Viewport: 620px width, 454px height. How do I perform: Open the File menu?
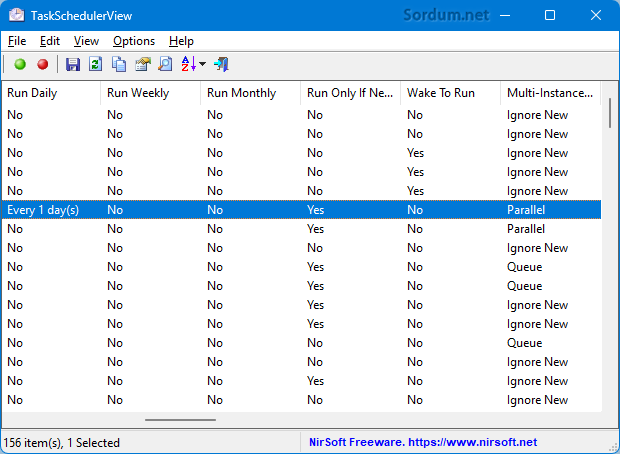[x=17, y=41]
